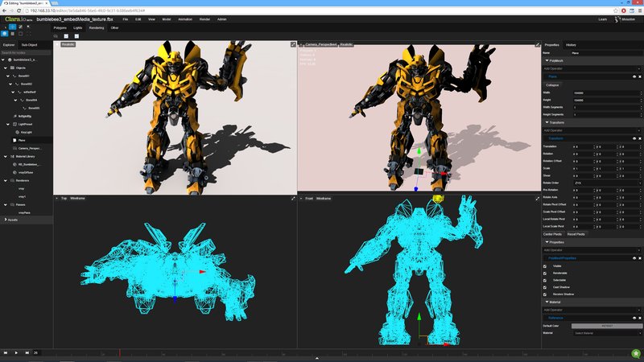The height and width of the screenshot is (362, 644).
Task: Open the Animation menu
Action: [x=185, y=19]
